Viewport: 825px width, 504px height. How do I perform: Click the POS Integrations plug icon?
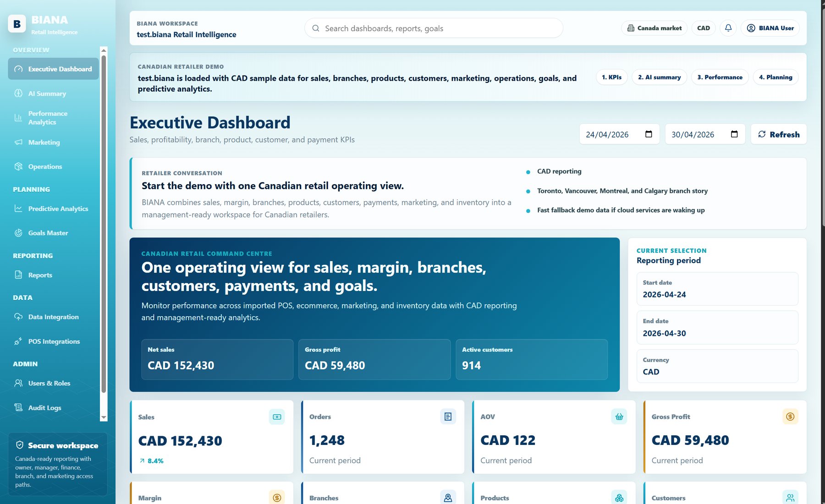18,341
